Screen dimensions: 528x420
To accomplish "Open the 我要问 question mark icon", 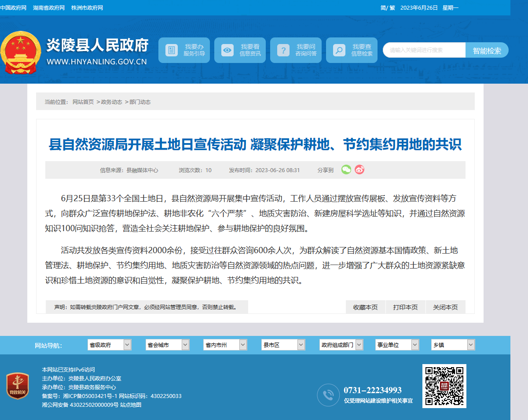I will [283, 50].
